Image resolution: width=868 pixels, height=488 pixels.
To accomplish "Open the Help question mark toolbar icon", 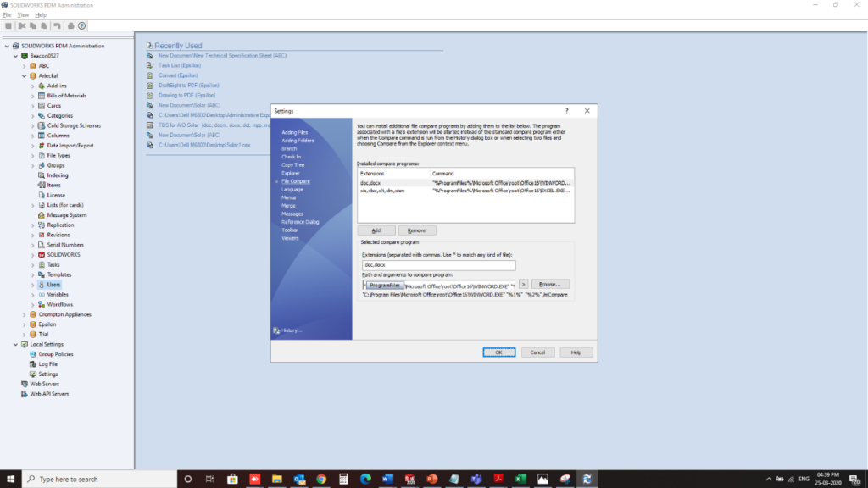I will (x=82, y=26).
